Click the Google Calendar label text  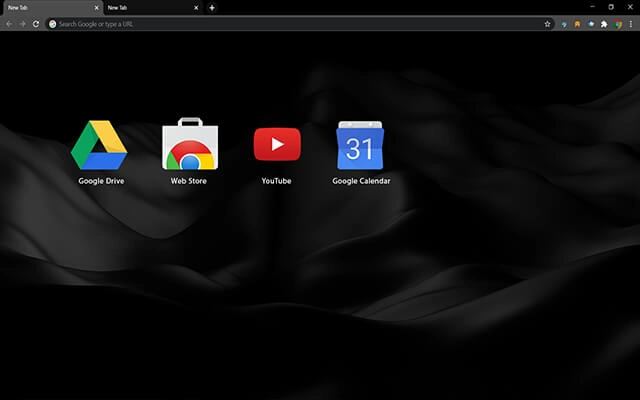point(361,181)
